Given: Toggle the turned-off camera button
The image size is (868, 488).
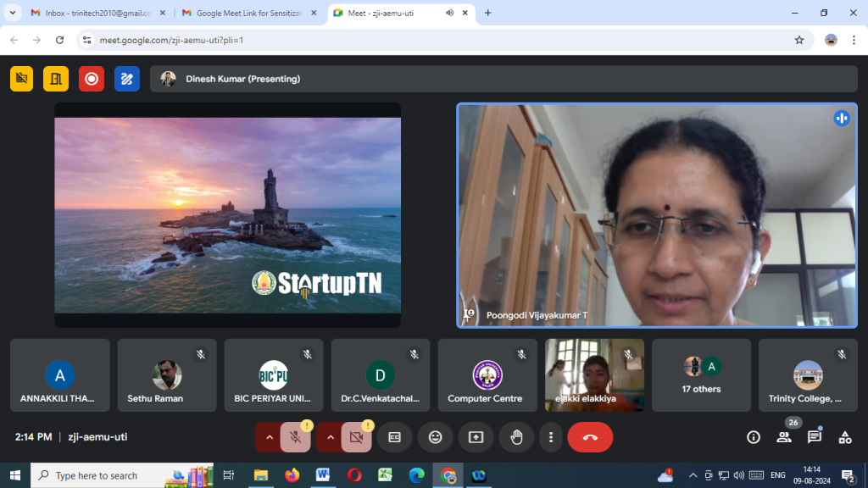Looking at the screenshot, I should click(x=357, y=437).
